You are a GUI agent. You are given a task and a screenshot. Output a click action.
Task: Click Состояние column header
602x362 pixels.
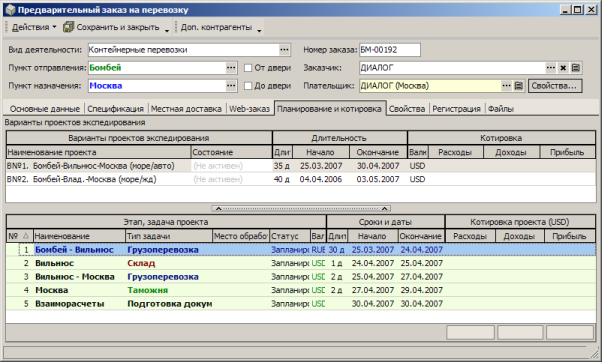coord(232,152)
